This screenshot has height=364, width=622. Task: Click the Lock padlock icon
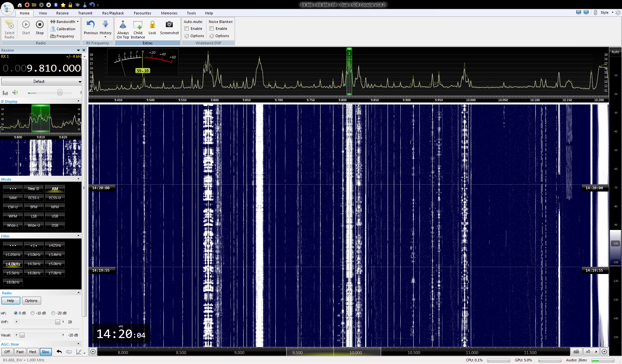[152, 25]
